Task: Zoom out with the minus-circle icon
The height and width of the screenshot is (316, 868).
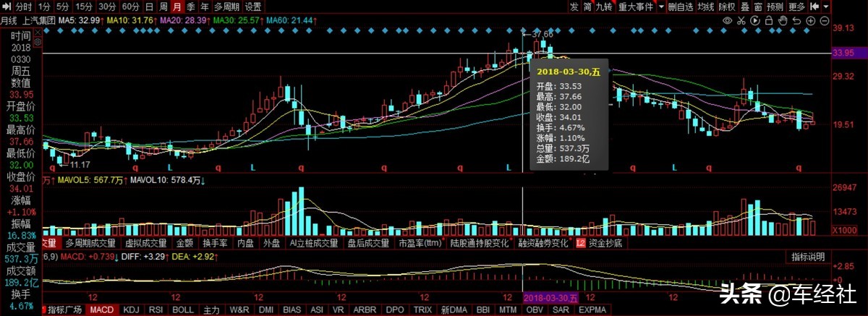Action: click(825, 21)
